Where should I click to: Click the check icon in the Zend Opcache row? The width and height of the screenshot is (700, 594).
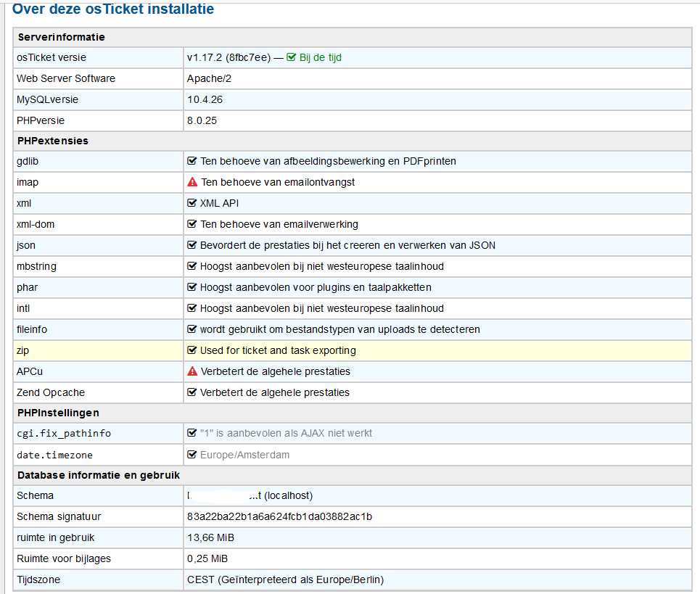point(192,392)
